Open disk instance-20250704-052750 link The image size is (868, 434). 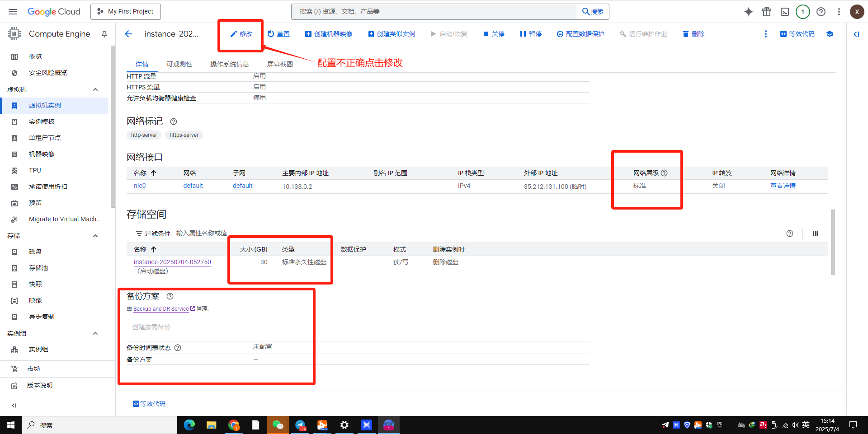pos(172,262)
